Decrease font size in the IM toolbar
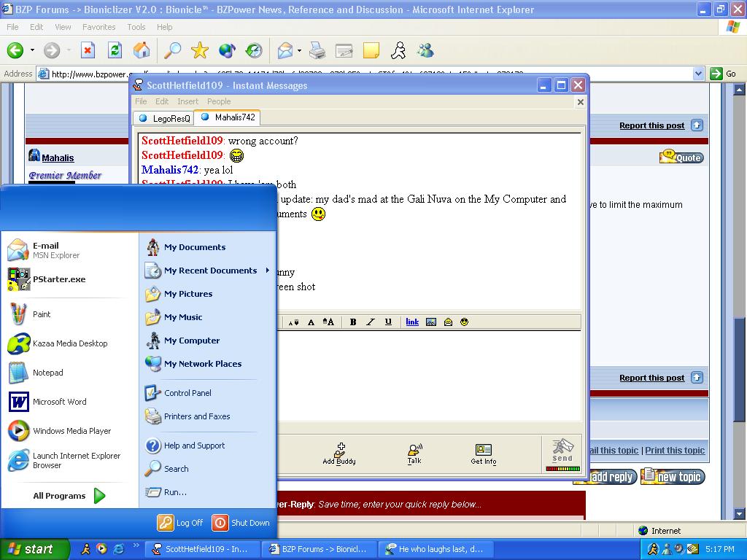The height and width of the screenshot is (560, 747). click(293, 322)
